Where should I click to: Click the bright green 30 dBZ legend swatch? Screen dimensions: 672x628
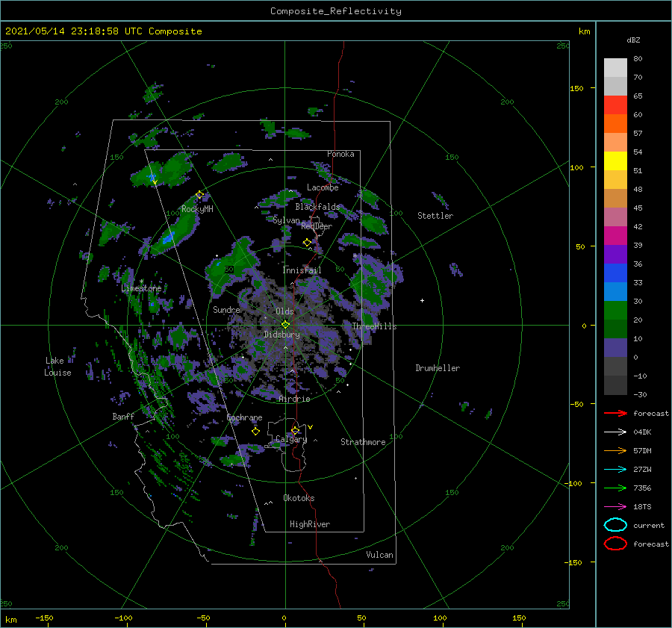[615, 310]
